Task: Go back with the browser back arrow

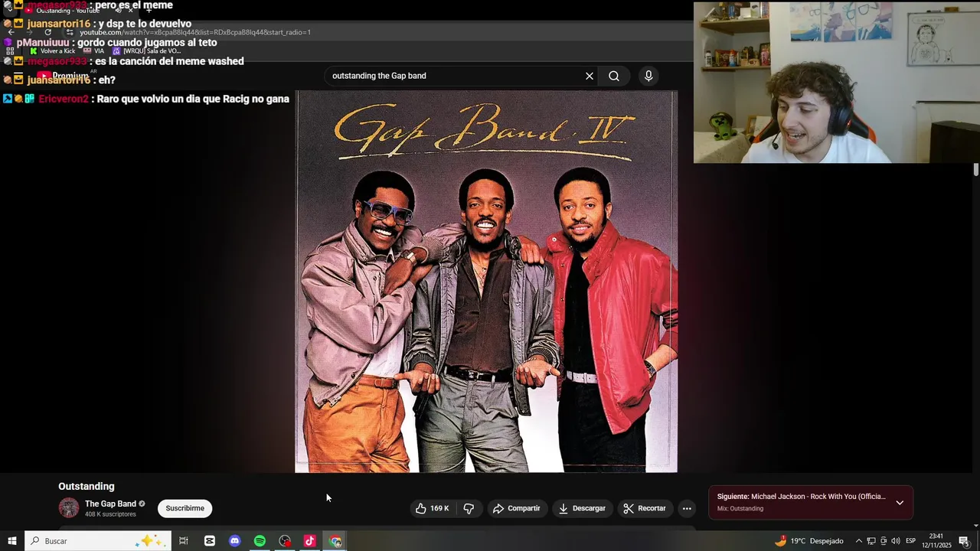Action: [11, 32]
